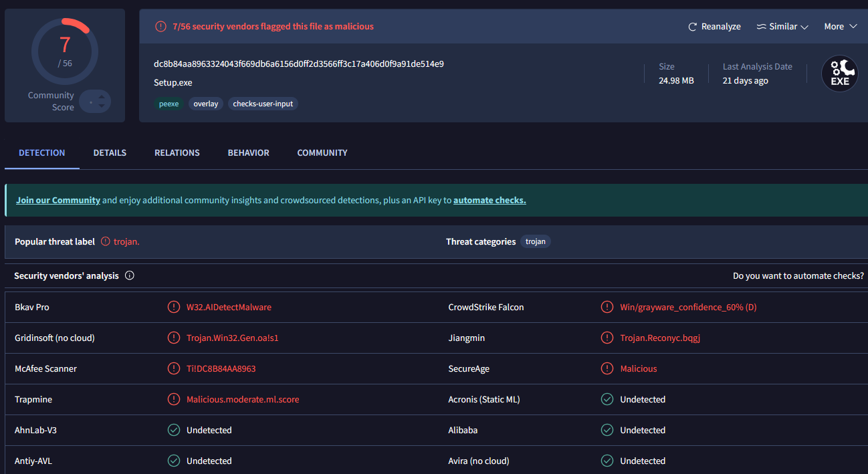Click the info icon next to Security vendors' analysis

(130, 275)
